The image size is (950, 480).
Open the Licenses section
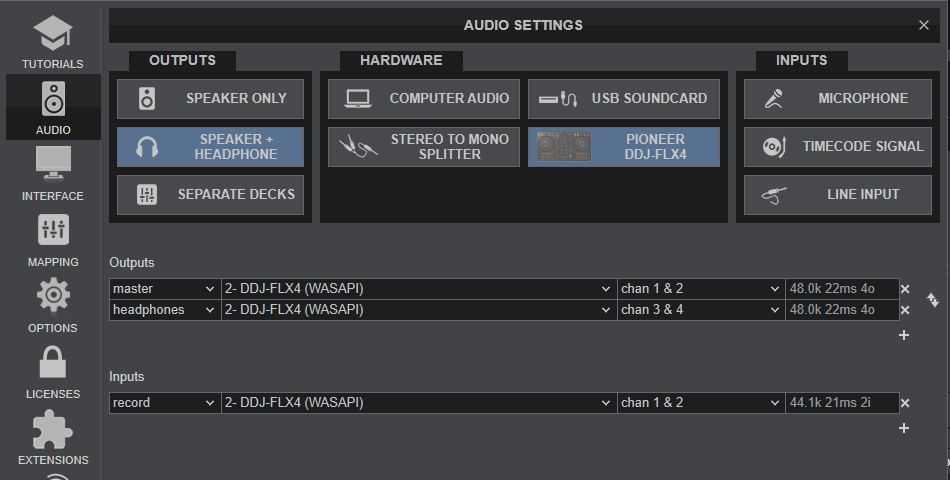click(x=52, y=372)
